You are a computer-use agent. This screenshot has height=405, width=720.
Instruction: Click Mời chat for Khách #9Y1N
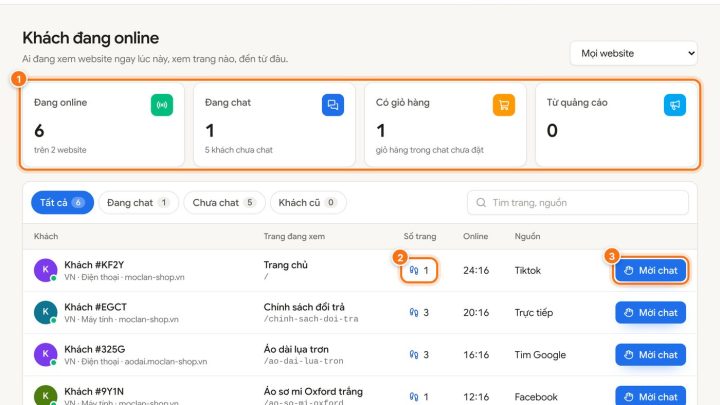650,396
